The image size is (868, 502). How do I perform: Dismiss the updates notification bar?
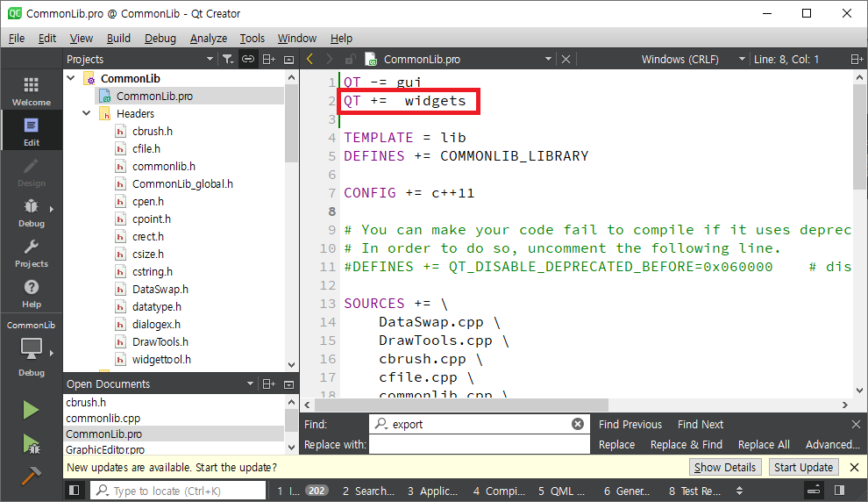click(x=854, y=468)
